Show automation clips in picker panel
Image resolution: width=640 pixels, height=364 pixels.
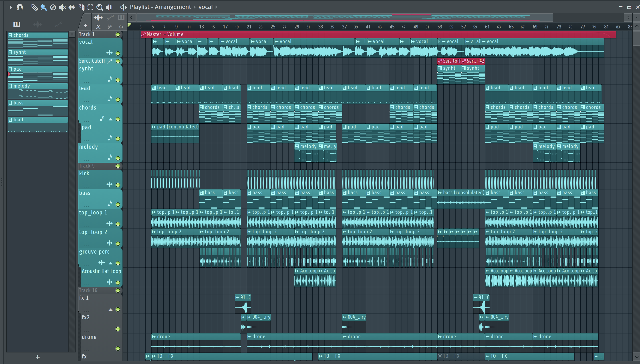58,24
